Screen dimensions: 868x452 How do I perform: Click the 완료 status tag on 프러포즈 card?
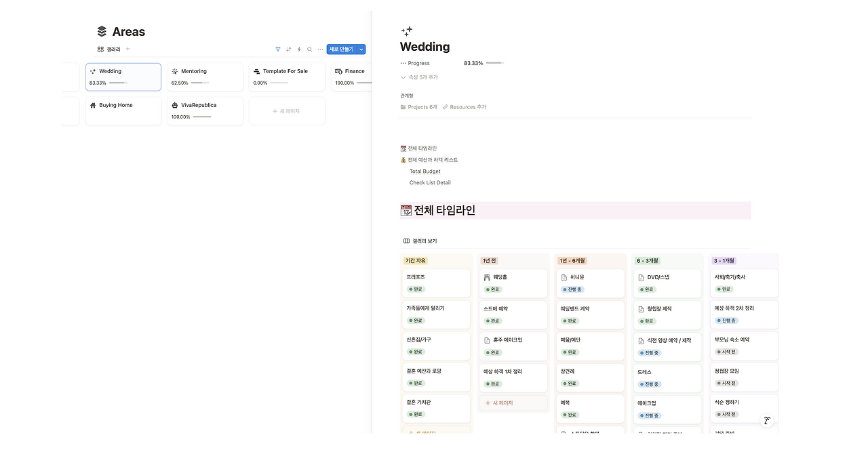(x=416, y=289)
